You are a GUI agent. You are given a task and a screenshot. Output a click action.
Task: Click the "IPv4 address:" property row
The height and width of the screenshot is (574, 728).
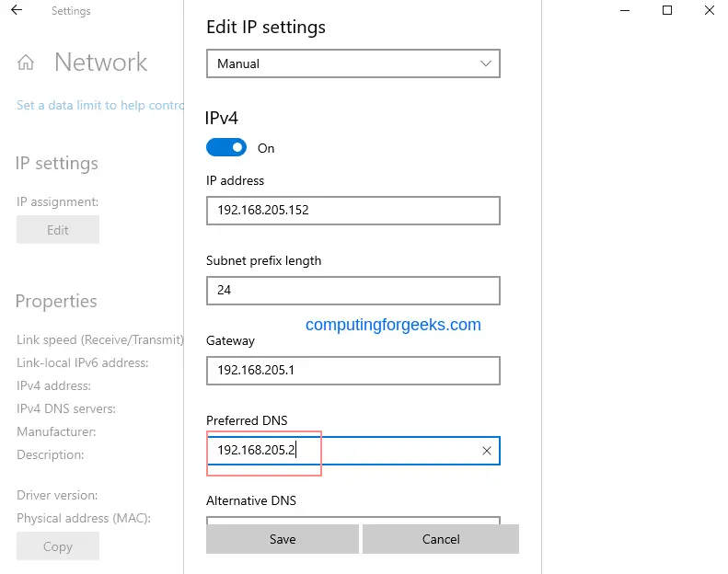pos(54,385)
